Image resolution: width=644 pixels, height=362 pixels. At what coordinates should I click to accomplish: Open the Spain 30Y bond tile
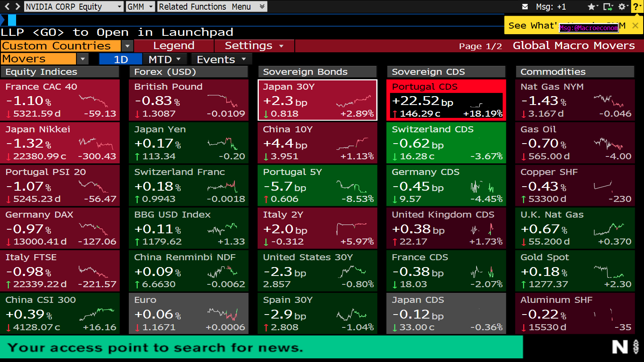(317, 313)
